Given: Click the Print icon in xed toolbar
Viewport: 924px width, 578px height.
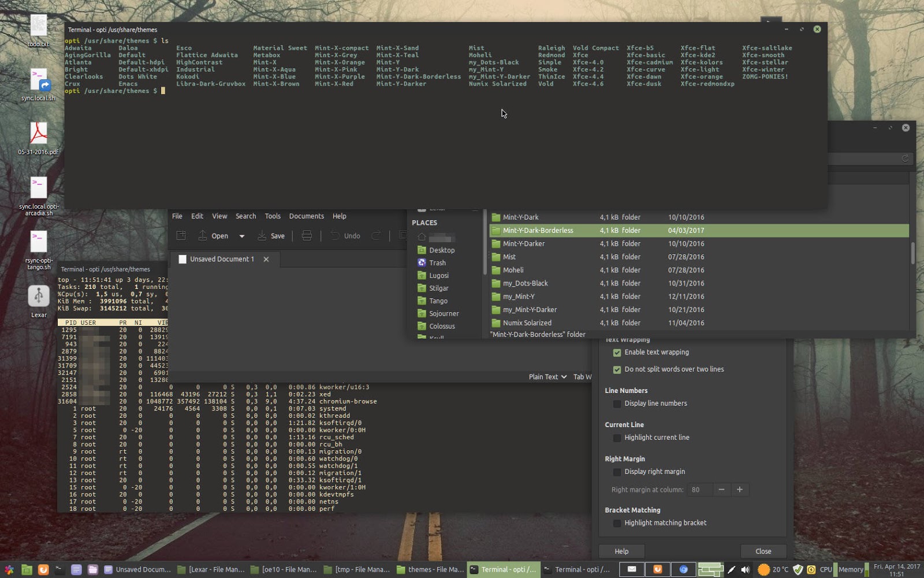Looking at the screenshot, I should pos(307,235).
